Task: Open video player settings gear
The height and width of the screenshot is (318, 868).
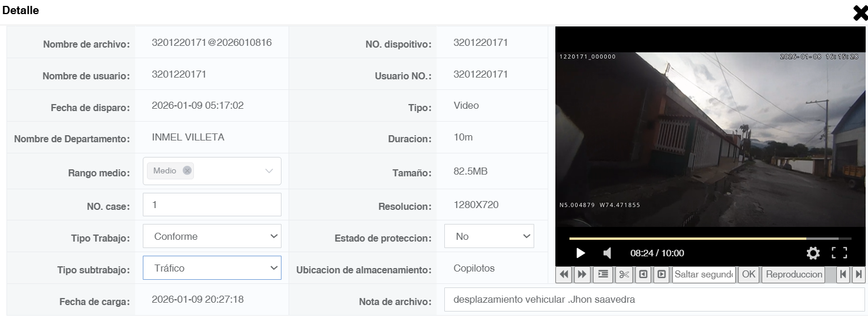Action: tap(813, 253)
